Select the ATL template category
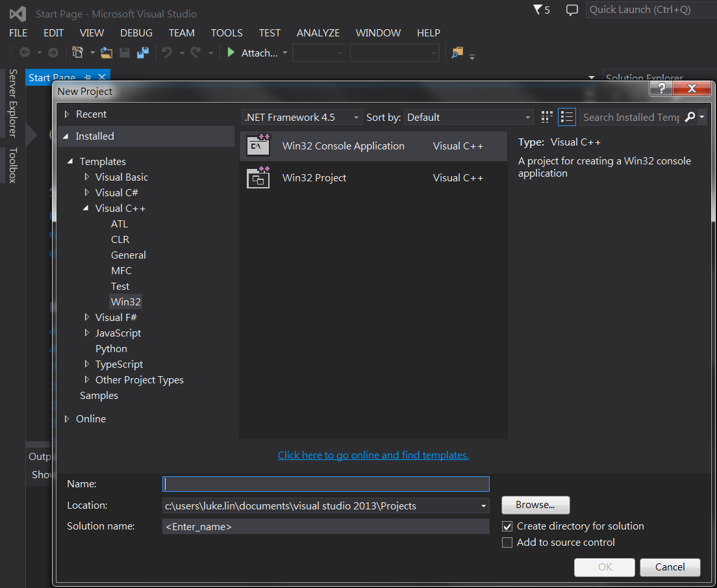The height and width of the screenshot is (588, 717). (120, 224)
